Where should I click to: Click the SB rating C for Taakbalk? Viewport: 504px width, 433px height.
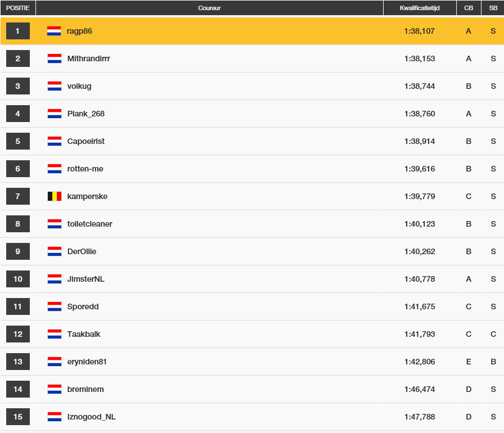pyautogui.click(x=493, y=334)
